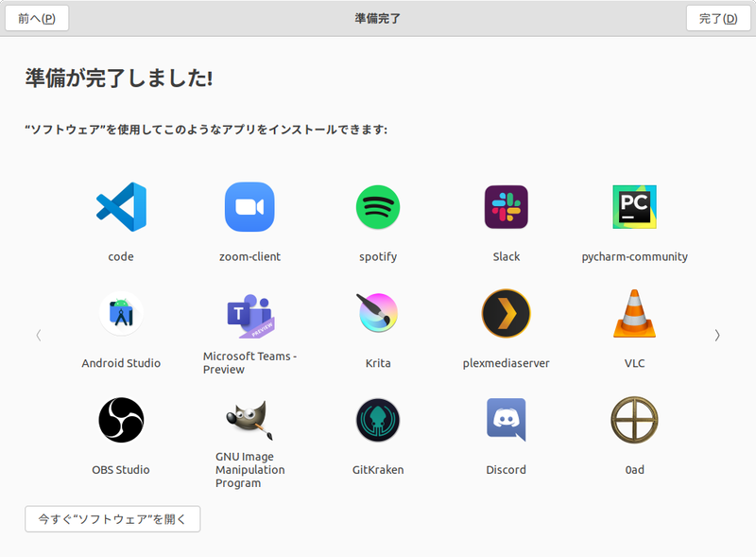Click the 'Discord' label text
Screen dimensions: 756x557
[x=507, y=470]
